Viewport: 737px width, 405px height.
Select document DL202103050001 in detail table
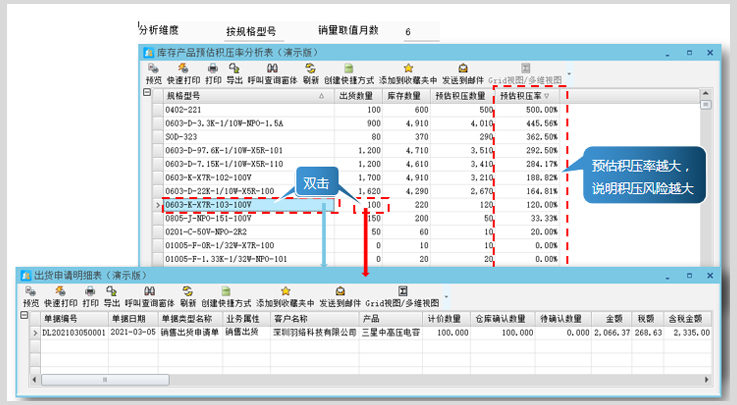72,331
